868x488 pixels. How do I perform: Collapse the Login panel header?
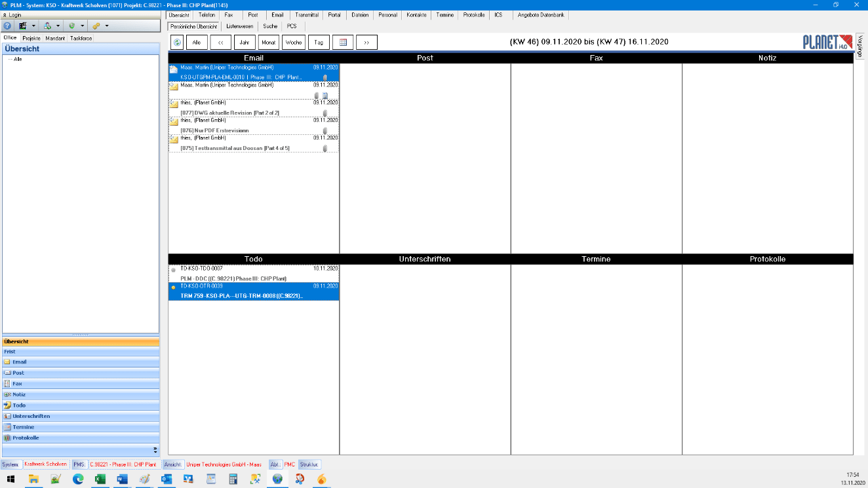coord(5,14)
